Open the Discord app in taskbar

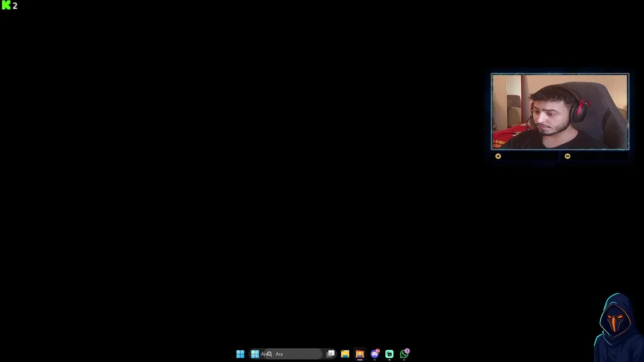coord(375,354)
